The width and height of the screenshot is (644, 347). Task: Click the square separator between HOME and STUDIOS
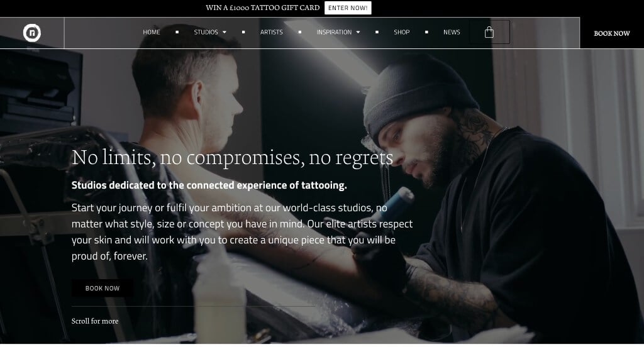(177, 32)
